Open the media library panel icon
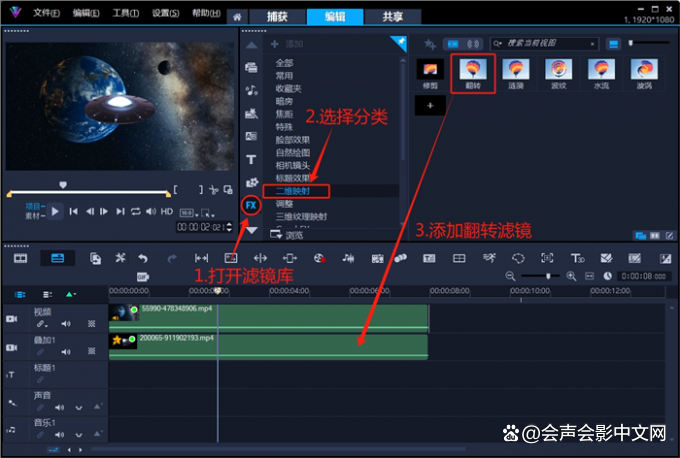 click(x=251, y=67)
